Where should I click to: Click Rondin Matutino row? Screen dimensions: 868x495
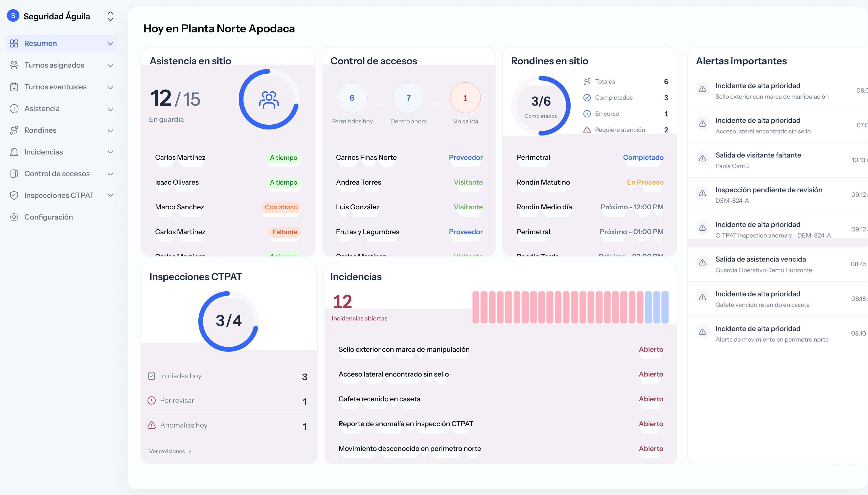click(590, 182)
